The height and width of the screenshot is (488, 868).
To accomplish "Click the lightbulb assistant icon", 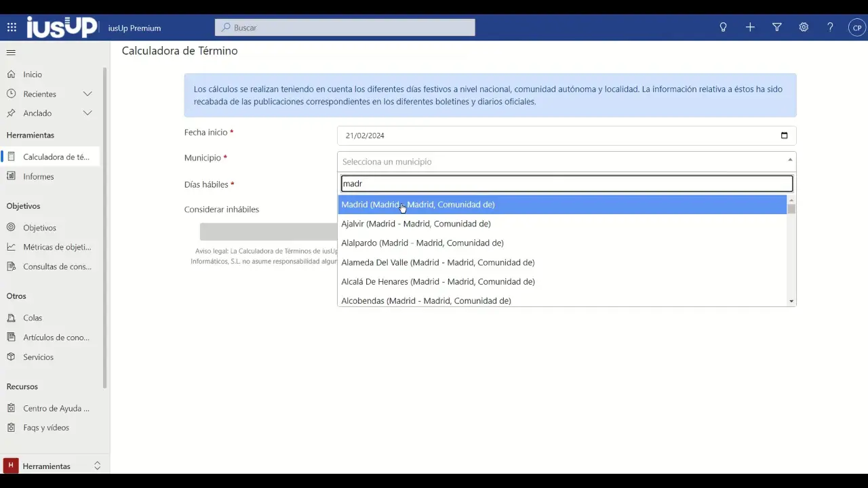I will click(x=723, y=28).
